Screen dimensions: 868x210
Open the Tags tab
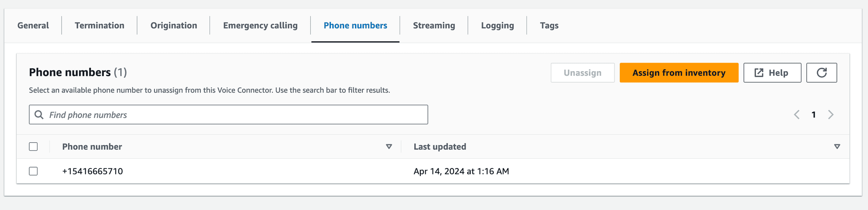pyautogui.click(x=549, y=25)
